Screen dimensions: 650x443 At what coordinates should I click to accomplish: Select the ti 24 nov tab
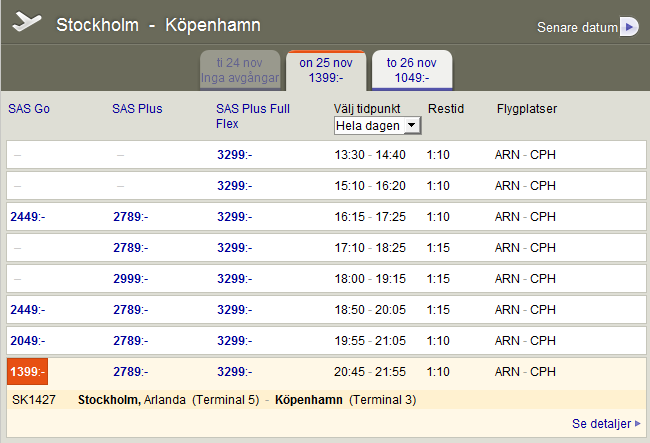240,69
